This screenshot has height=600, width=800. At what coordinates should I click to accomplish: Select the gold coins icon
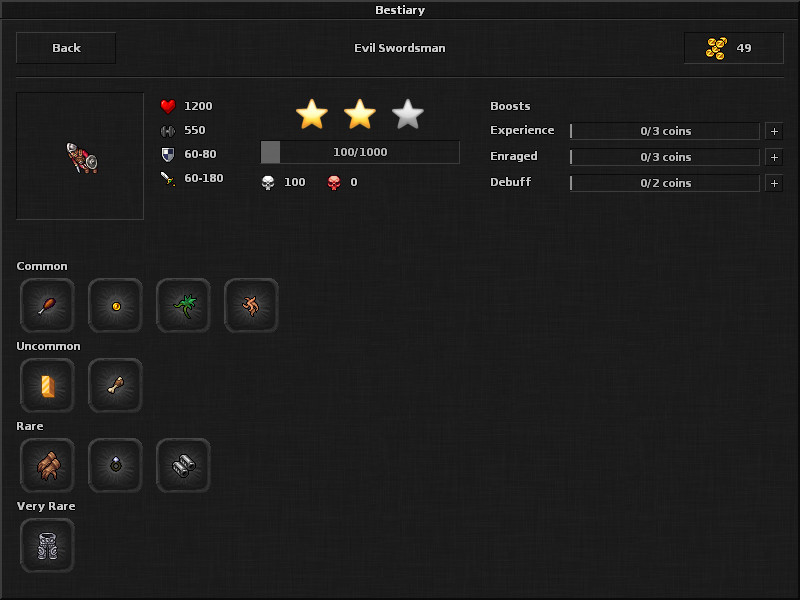[716, 48]
